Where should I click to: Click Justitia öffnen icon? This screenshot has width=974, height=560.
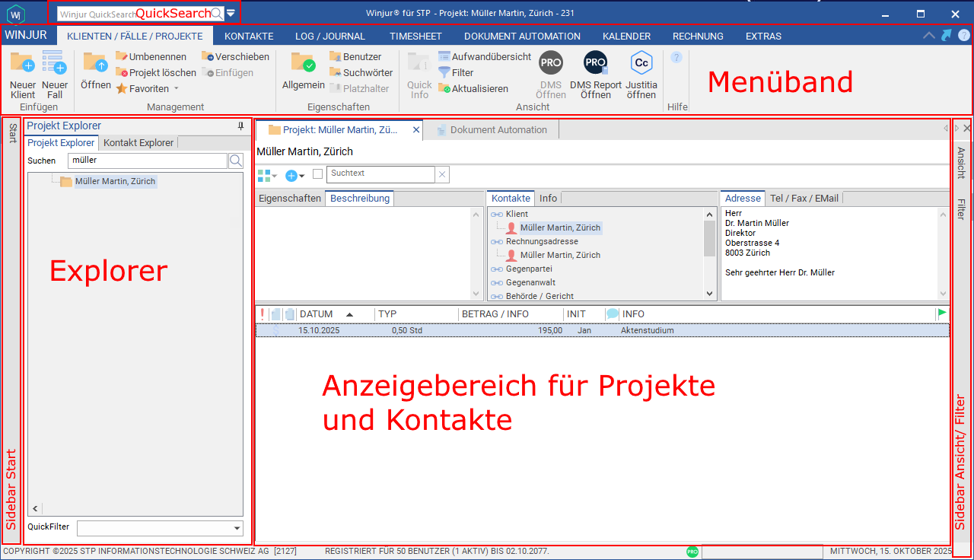click(641, 62)
